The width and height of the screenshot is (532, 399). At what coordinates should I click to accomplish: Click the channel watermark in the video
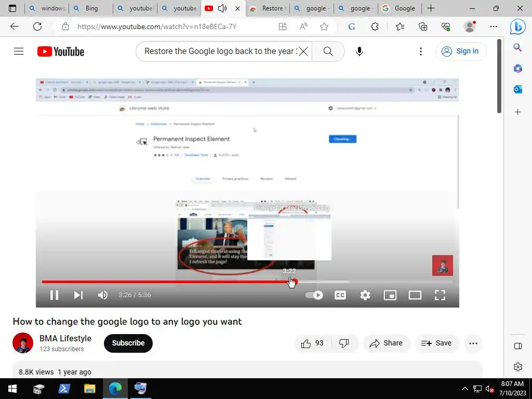click(x=443, y=265)
